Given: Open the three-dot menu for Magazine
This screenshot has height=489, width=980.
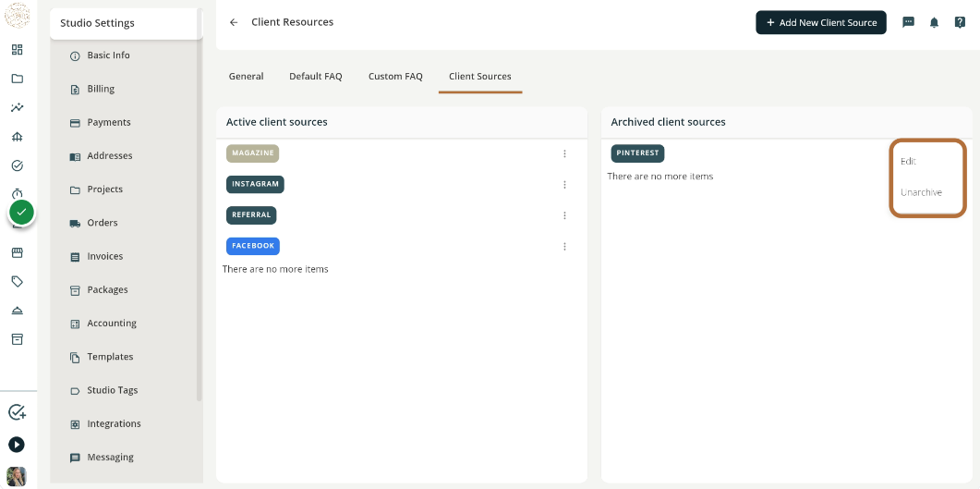Looking at the screenshot, I should coord(564,153).
